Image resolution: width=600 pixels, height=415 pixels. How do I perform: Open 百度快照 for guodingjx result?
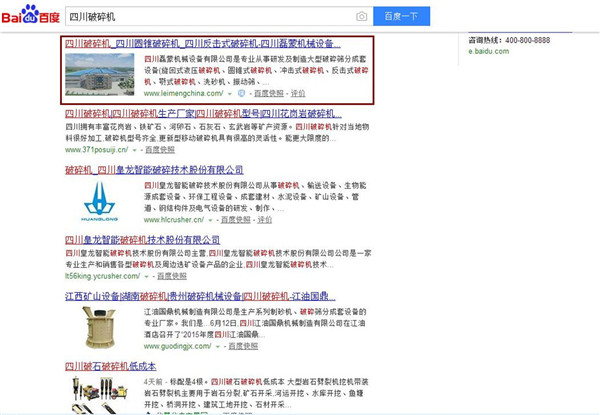coord(243,347)
